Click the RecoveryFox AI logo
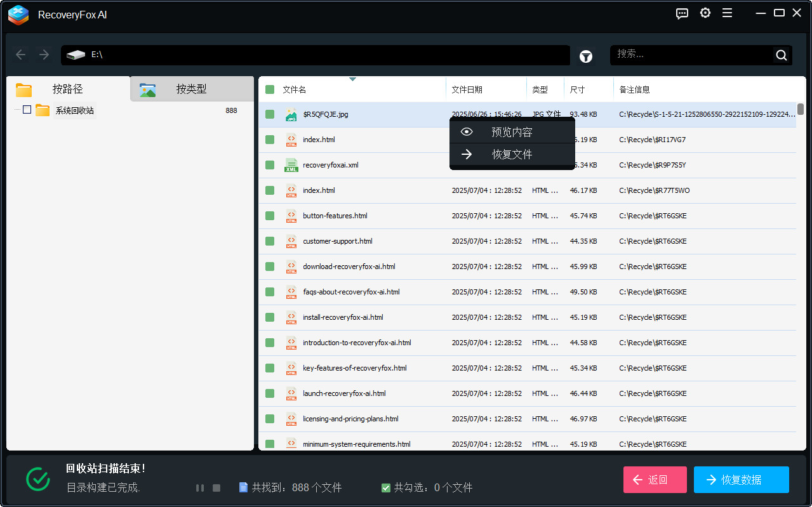 tap(18, 15)
